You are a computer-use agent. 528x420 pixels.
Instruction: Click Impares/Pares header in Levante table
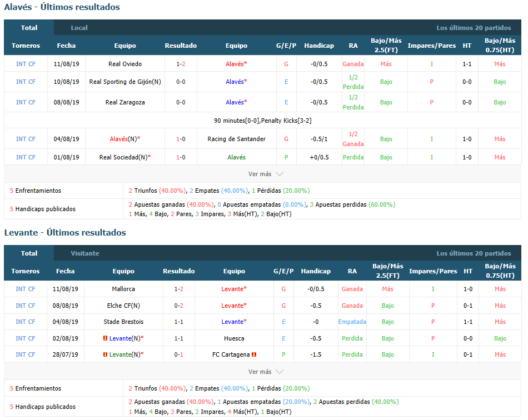point(433,271)
